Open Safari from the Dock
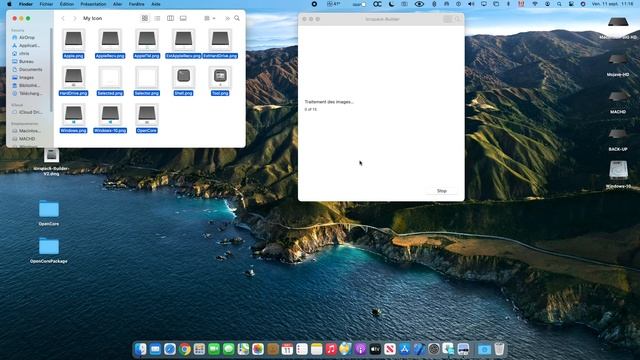640x360 pixels. coord(170,349)
